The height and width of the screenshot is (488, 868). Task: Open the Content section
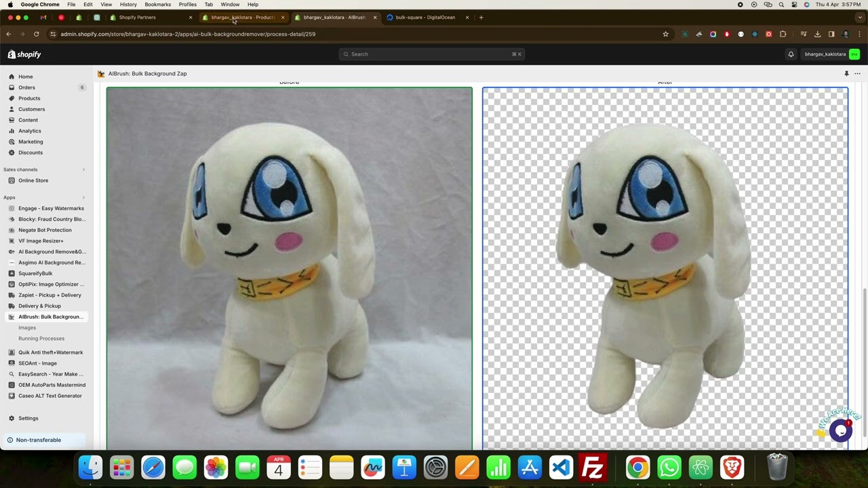click(x=28, y=120)
